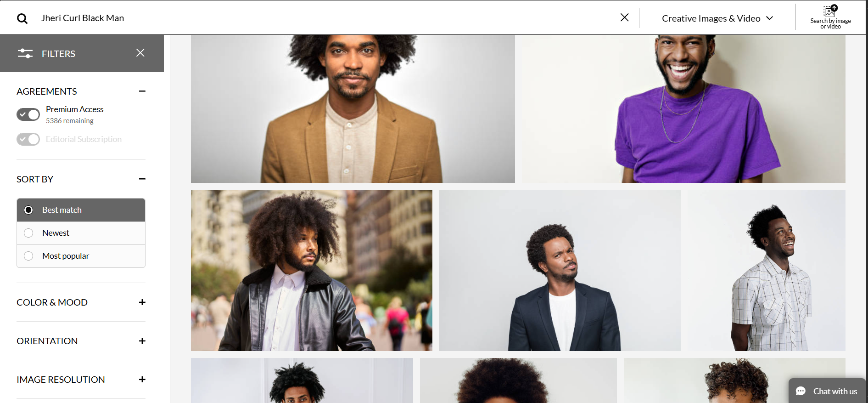Toggle Editorial Subscription switch
This screenshot has height=403, width=868.
[28, 139]
